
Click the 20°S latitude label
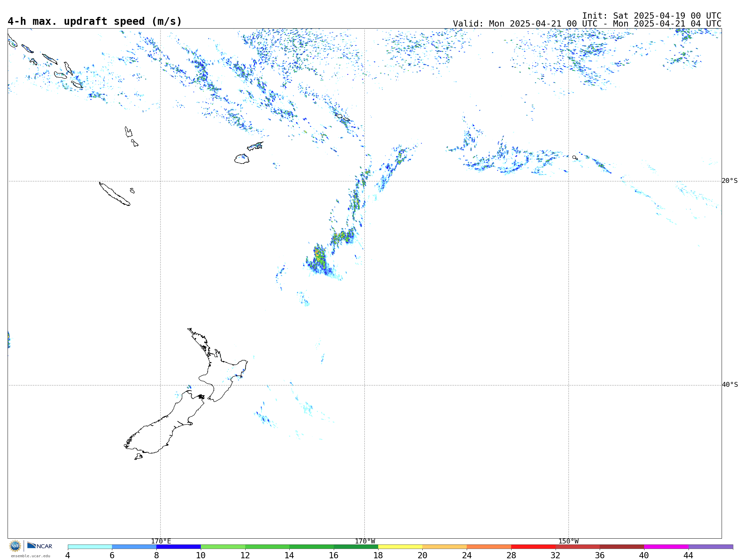[x=730, y=181]
